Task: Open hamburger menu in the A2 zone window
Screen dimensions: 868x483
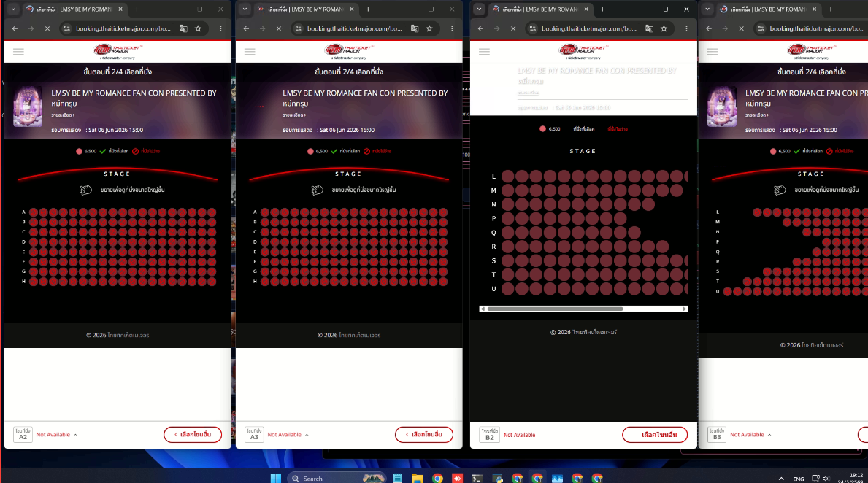Action: coord(18,51)
